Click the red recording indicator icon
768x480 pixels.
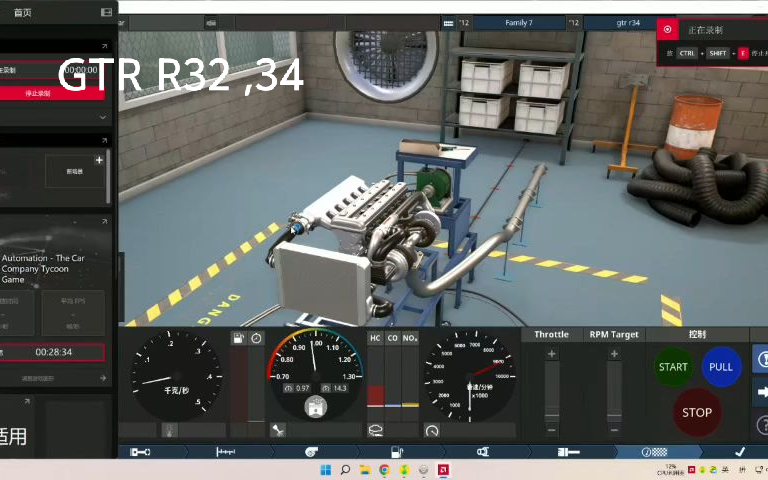click(668, 30)
